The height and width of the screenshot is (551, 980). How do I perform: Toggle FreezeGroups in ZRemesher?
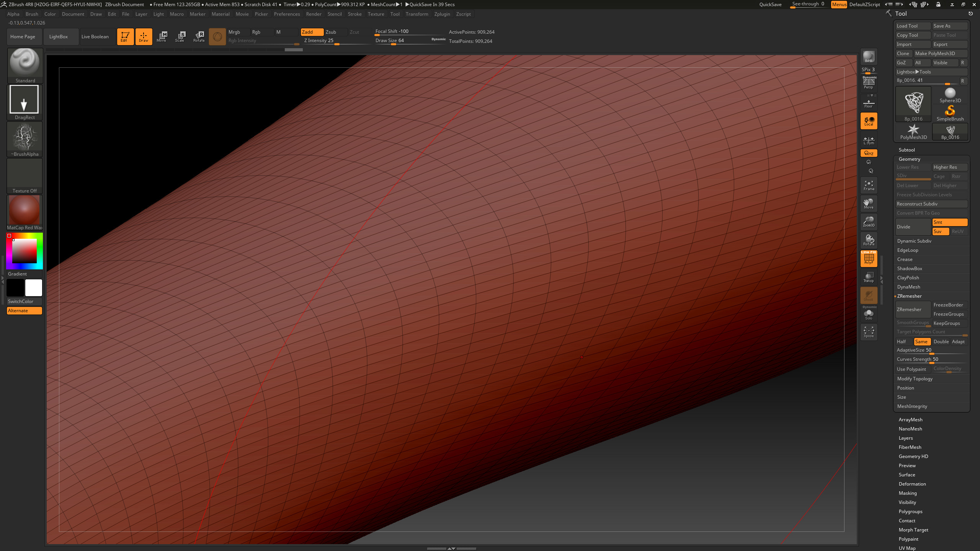tap(950, 314)
